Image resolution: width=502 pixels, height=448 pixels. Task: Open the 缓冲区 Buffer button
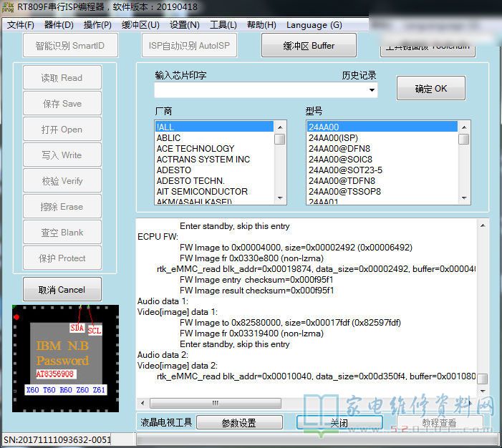pos(309,46)
